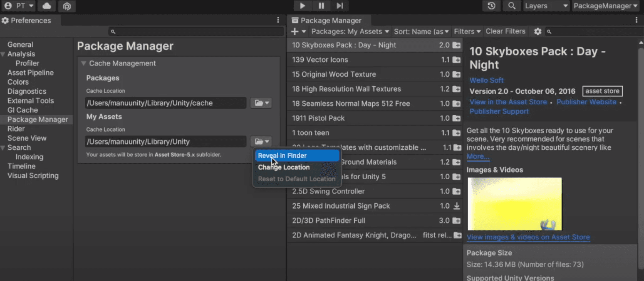The image size is (644, 281).
Task: Click the import icon next to 1911 Pistol Pack
Action: tap(457, 118)
